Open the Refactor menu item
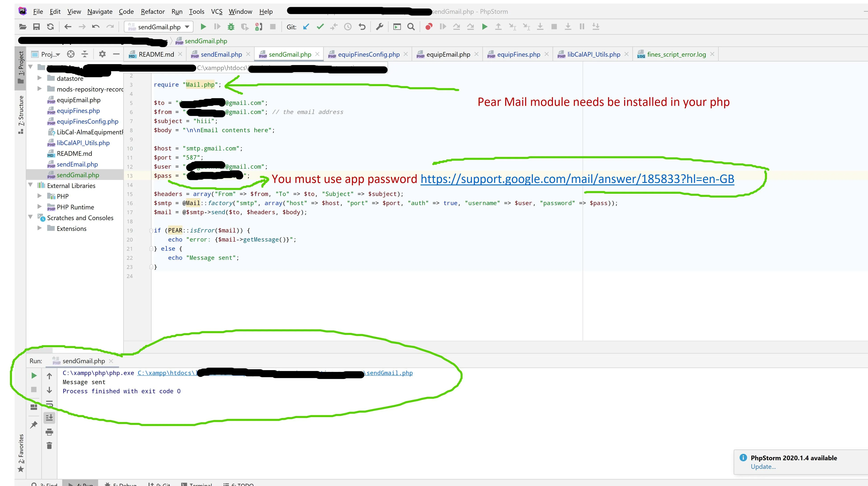The height and width of the screenshot is (486, 868). (152, 11)
